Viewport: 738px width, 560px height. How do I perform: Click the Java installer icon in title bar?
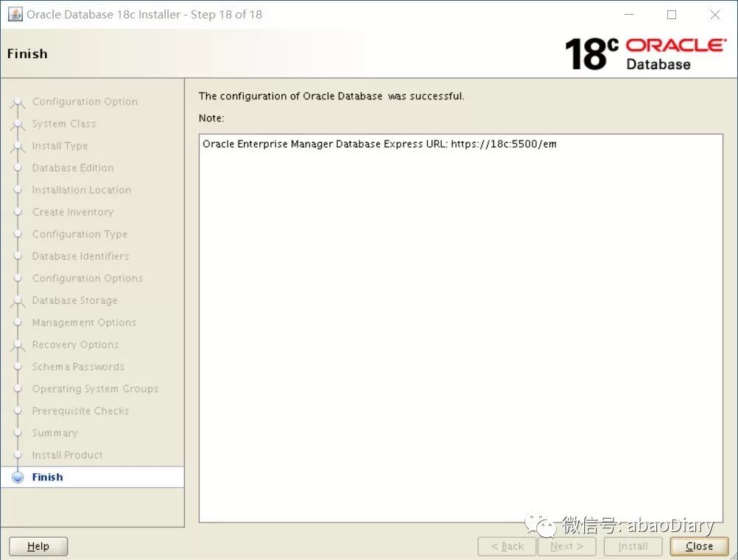(15, 14)
